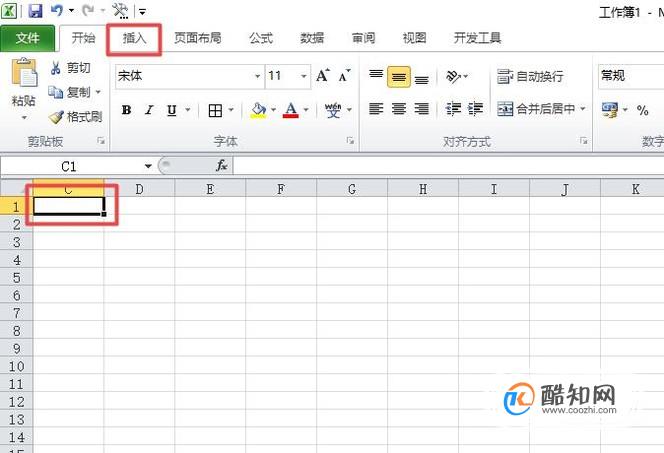Viewport: 664px width, 453px height.
Task: Open the 视图 (View) tab
Action: click(414, 38)
